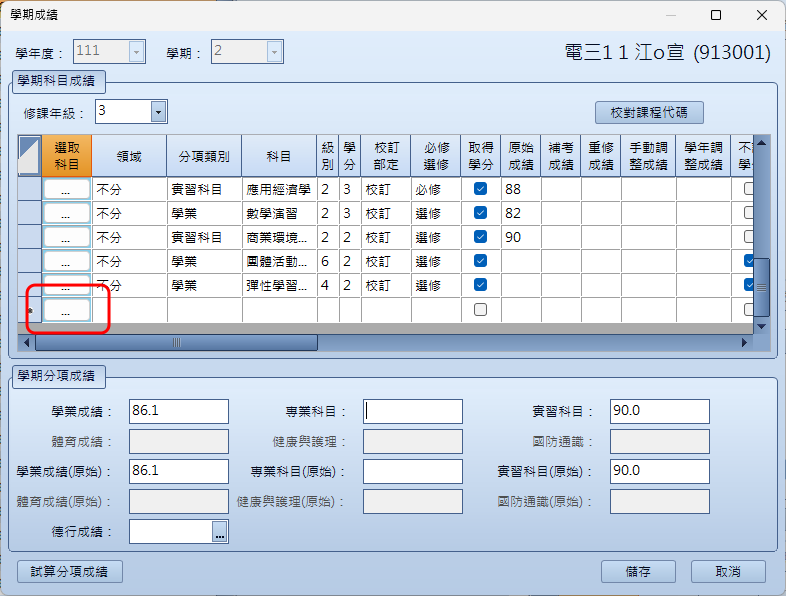Toggle last-column checkbox in 數學演習 row

[x=748, y=213]
